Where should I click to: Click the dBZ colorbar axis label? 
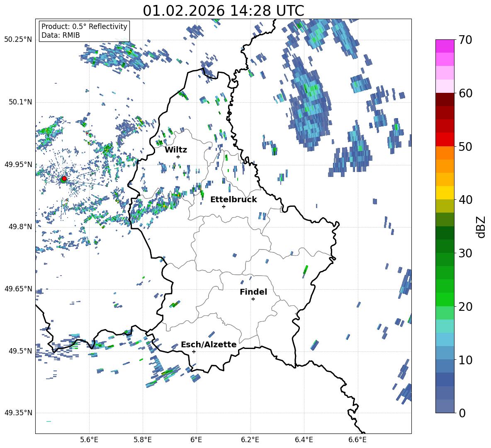(x=481, y=227)
